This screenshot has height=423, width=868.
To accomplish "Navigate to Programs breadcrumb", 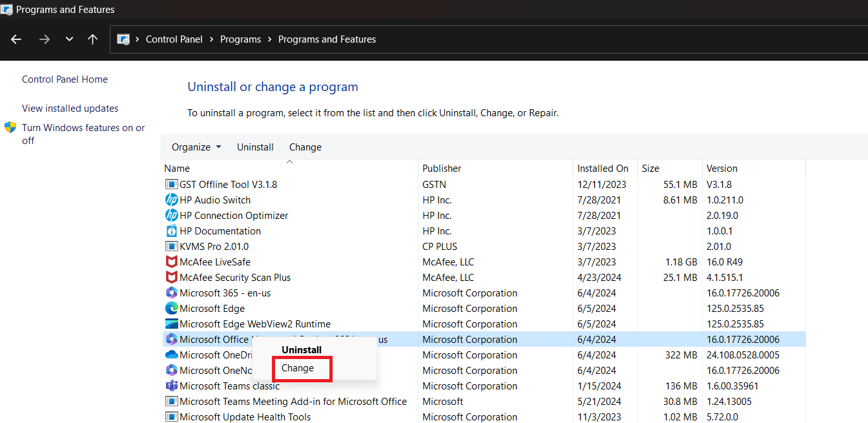I will click(x=241, y=39).
